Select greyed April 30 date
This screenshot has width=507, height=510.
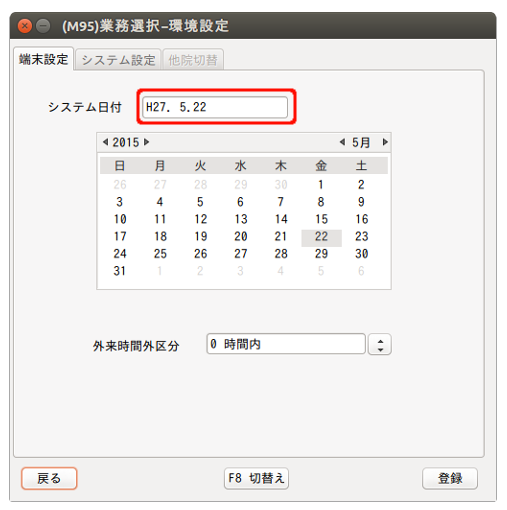(281, 185)
